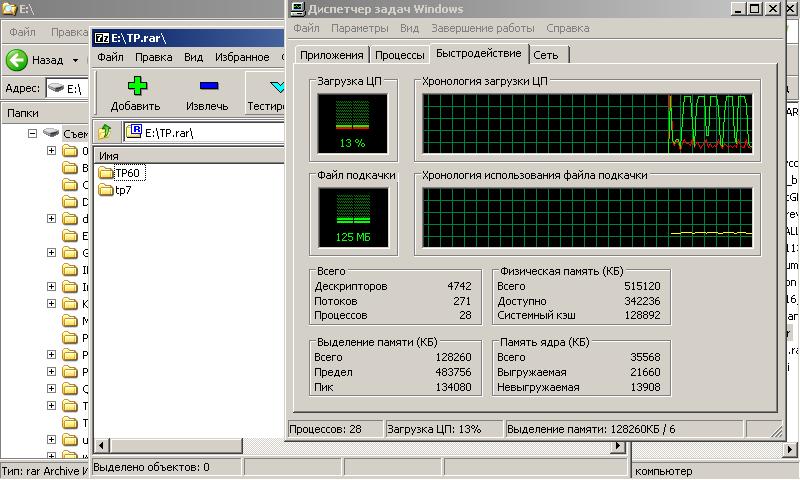Open the TP60 folder in the archive

coord(127,173)
